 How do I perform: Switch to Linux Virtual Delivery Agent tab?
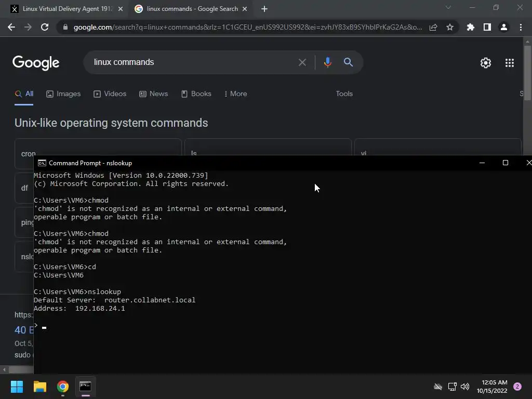[x=66, y=9]
